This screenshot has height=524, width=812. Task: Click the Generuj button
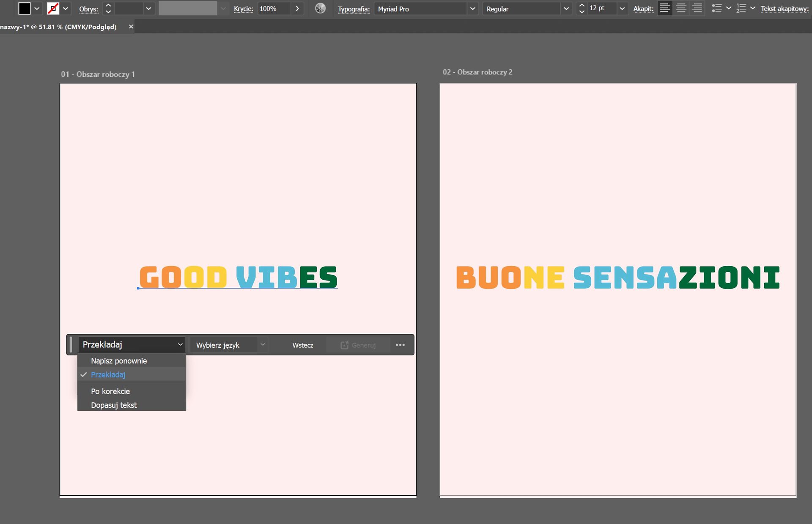coord(358,345)
